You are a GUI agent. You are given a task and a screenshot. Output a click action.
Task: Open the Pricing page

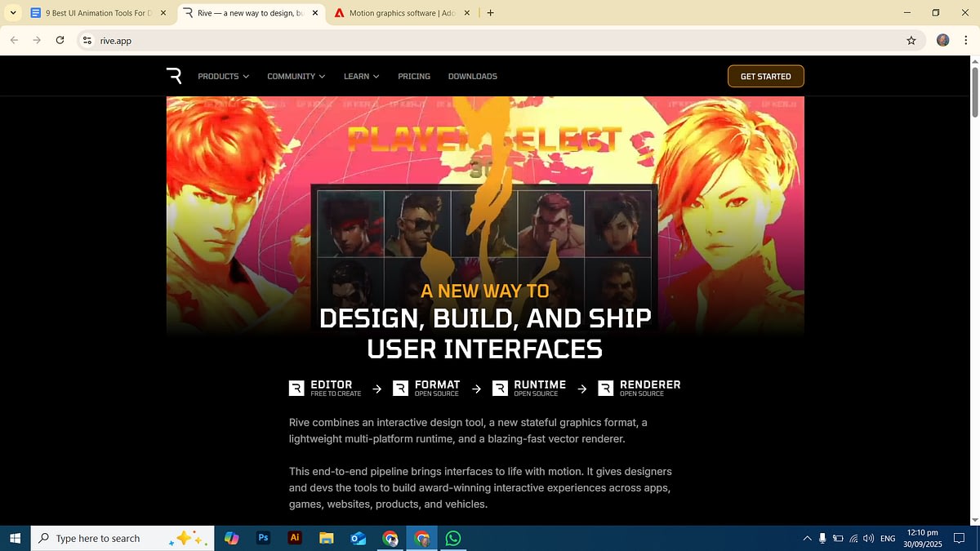click(414, 76)
